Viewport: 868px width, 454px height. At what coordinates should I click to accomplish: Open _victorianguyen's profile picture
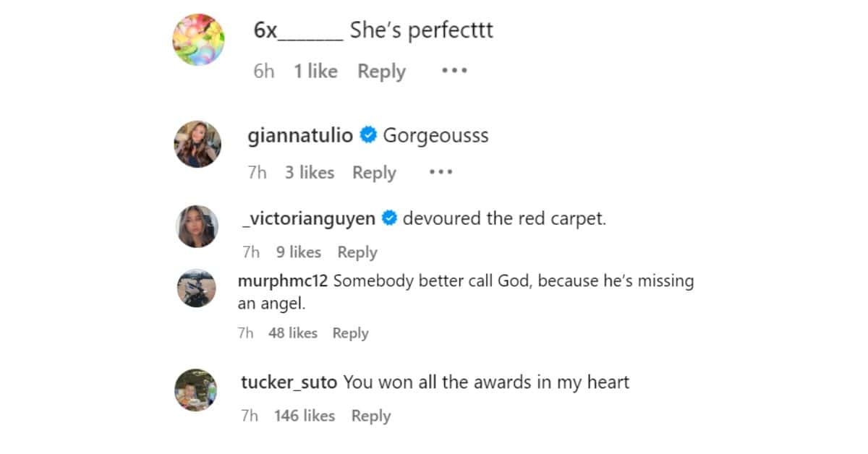point(197,226)
